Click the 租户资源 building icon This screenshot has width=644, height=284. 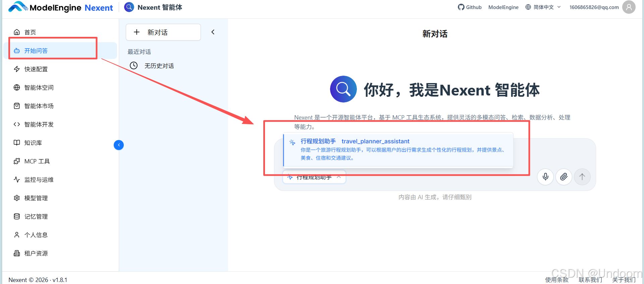(17, 253)
